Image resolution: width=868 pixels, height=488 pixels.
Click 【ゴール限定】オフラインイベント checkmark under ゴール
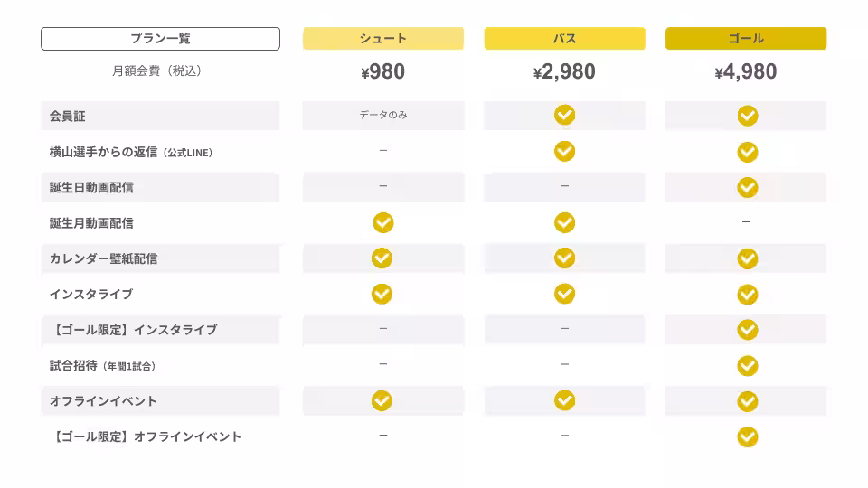[x=747, y=436]
